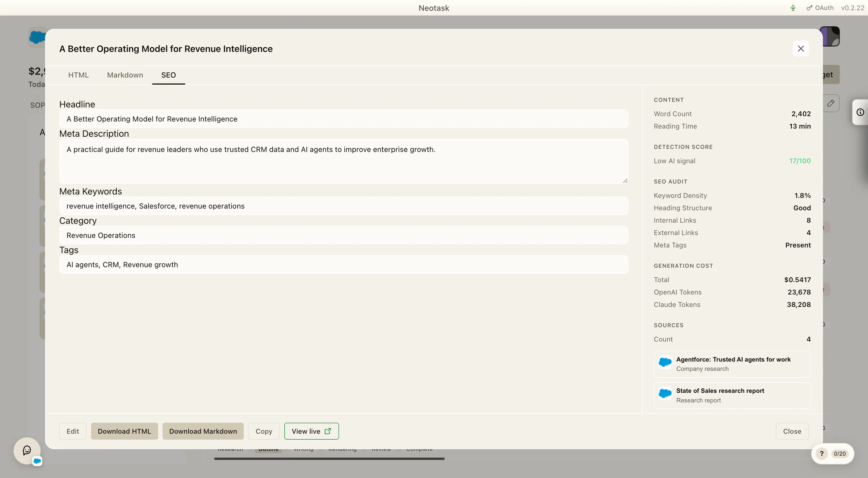
Task: Click Download HTML button
Action: tap(124, 431)
